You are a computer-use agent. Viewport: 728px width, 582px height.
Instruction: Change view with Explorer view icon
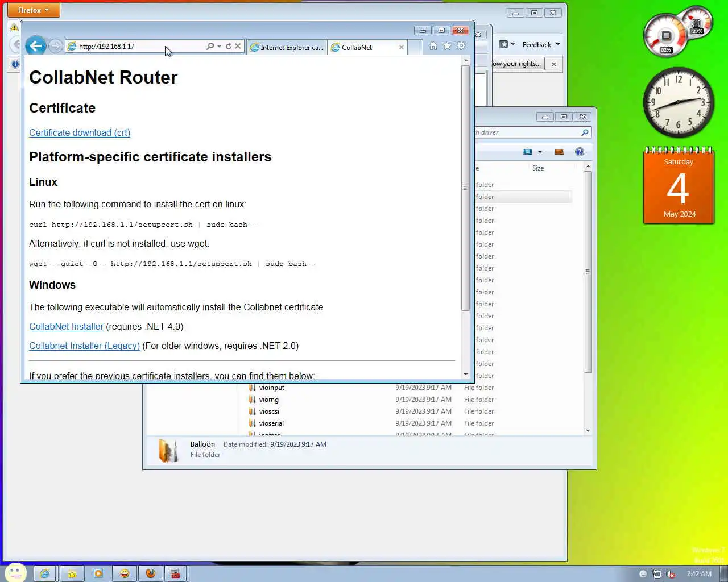coord(528,152)
